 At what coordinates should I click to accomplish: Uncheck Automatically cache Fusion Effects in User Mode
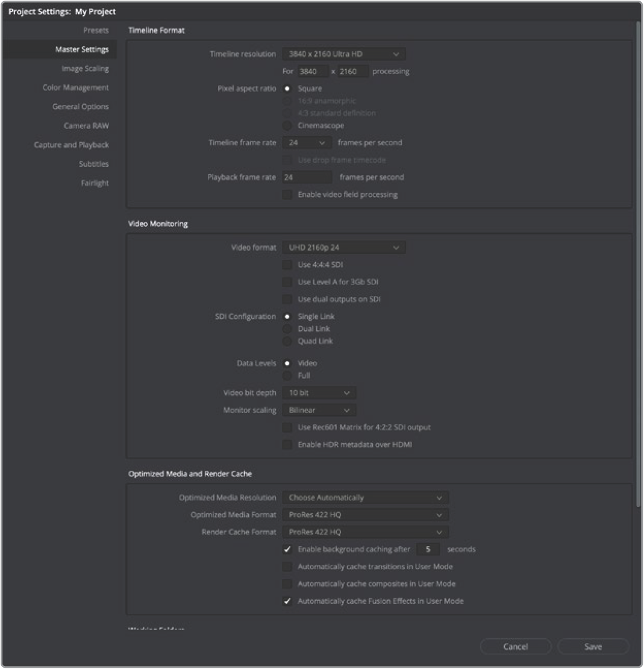[x=287, y=601]
